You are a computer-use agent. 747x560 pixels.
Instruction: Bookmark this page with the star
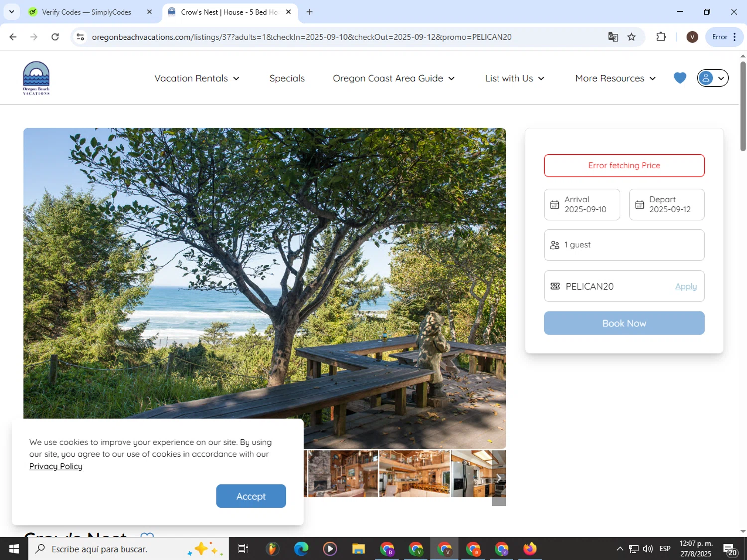[x=631, y=37]
